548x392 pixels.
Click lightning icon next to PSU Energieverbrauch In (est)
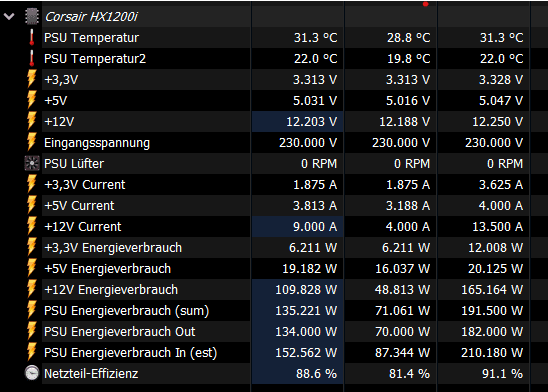(31, 352)
